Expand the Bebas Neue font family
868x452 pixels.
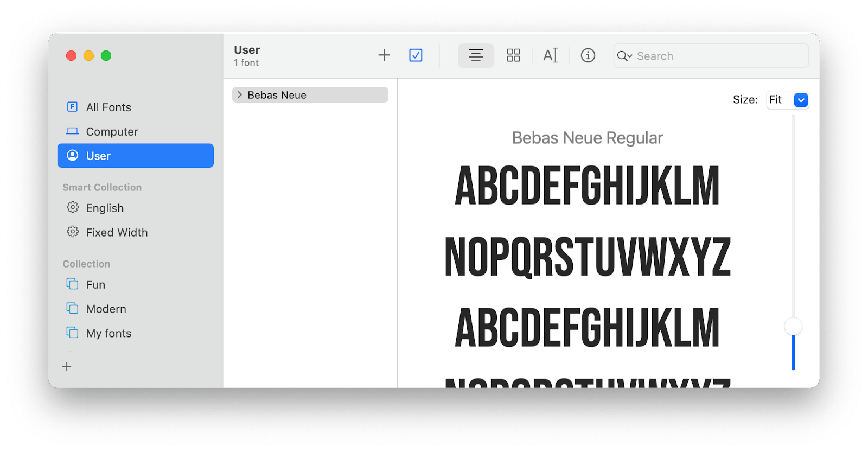coord(240,94)
